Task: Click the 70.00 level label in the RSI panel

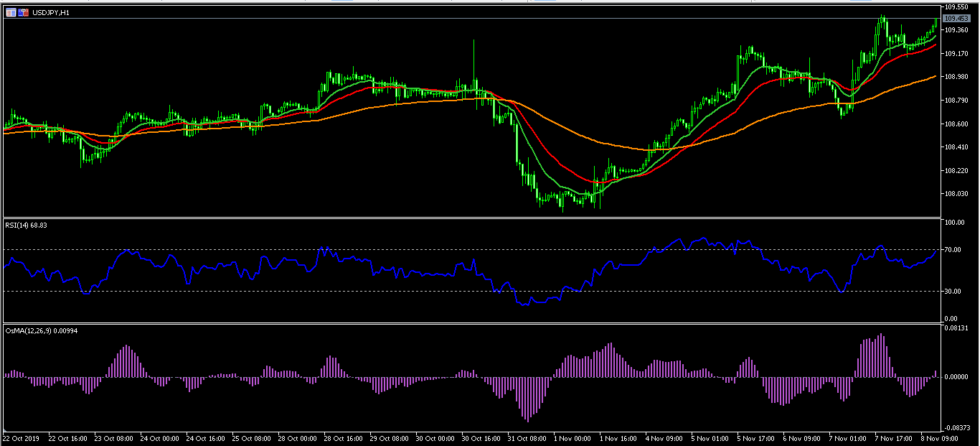Action: coord(953,250)
